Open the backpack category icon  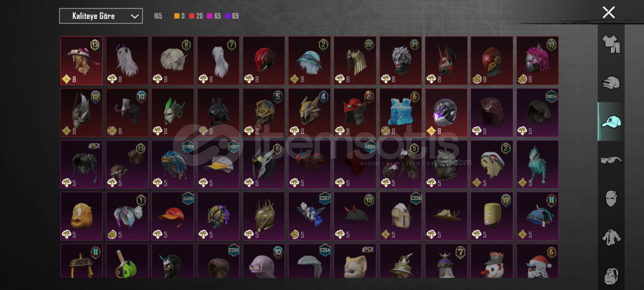coord(611,276)
